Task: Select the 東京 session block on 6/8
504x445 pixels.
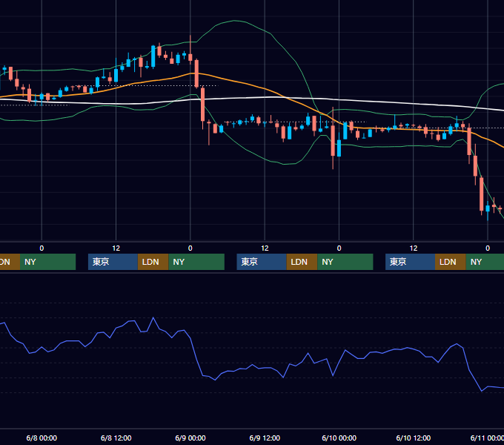Action: (113, 262)
